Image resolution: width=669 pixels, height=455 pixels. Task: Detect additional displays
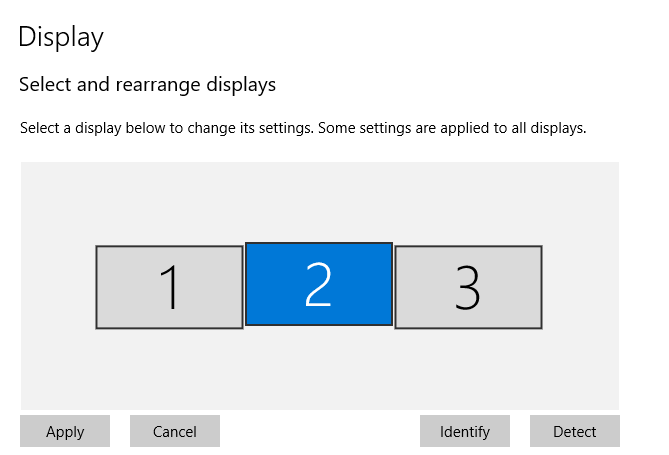(x=575, y=432)
